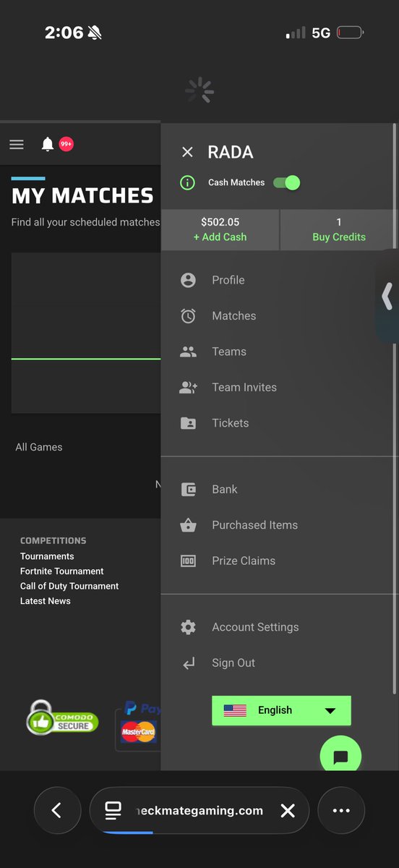Open notifications bell icon

[48, 145]
